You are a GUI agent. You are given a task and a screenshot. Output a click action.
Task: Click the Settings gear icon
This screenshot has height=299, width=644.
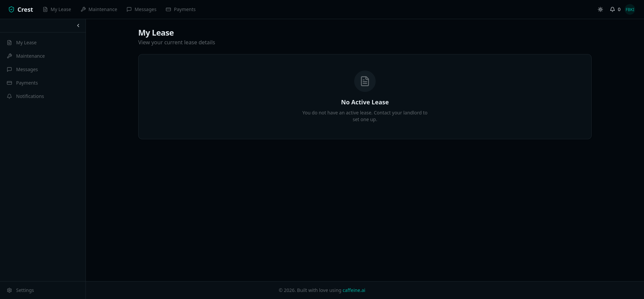tap(9, 290)
